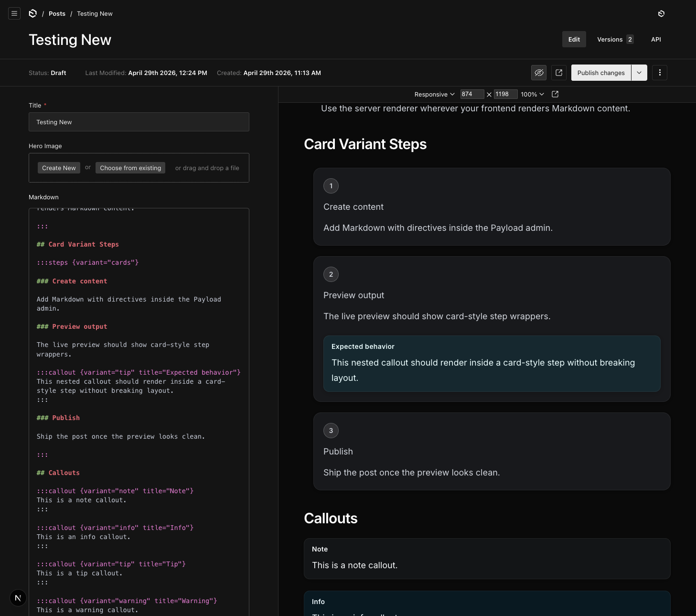Click step number 3 badge in preview
The width and height of the screenshot is (696, 616).
(331, 431)
